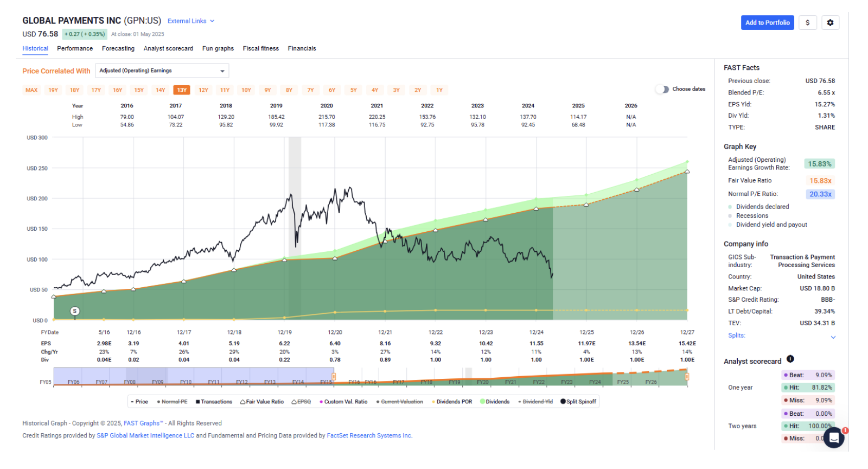Screen dimensions: 868x469
Task: Click the two years Beat 0.00% bar
Action: (x=808, y=414)
